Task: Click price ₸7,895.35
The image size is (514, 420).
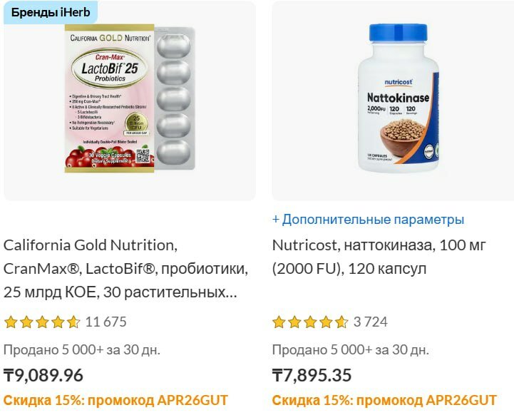Action: click(312, 375)
